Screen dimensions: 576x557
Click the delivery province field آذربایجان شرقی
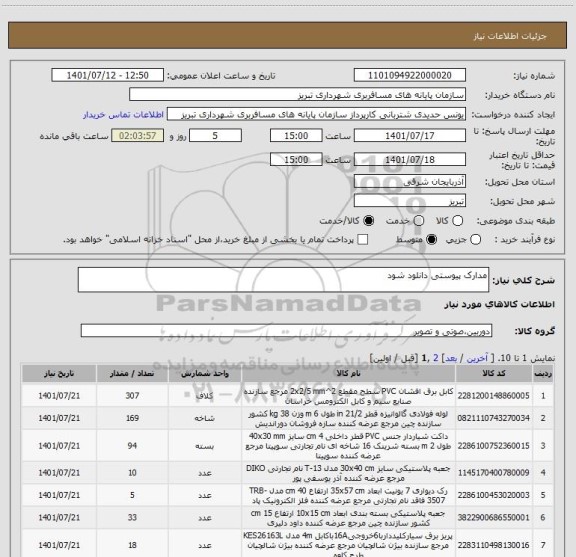point(410,181)
